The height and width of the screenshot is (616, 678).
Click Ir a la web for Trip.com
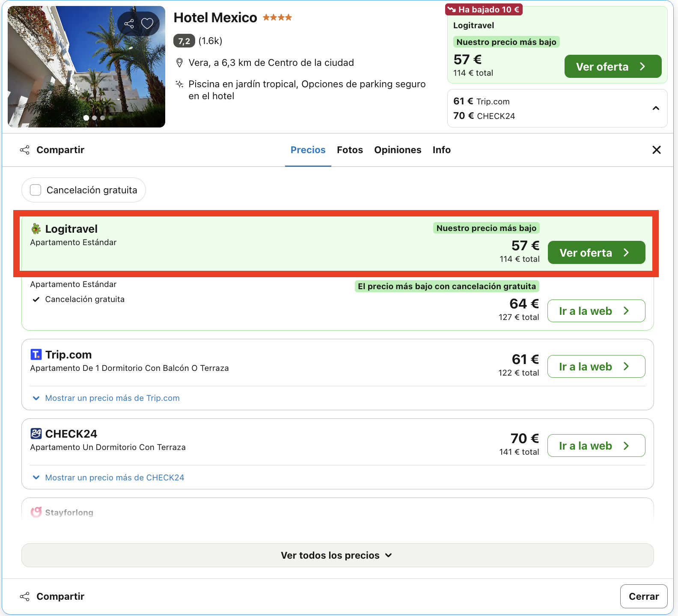pyautogui.click(x=596, y=366)
